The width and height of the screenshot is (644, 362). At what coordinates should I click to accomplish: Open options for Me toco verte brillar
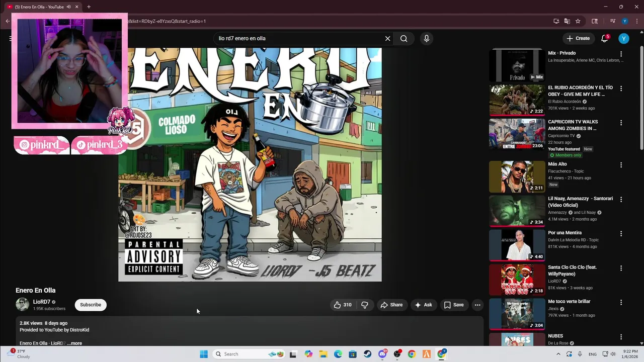(621, 302)
